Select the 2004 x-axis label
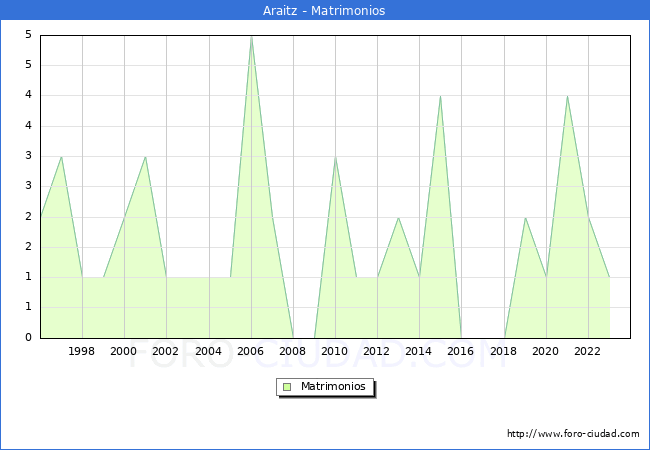 click(209, 351)
